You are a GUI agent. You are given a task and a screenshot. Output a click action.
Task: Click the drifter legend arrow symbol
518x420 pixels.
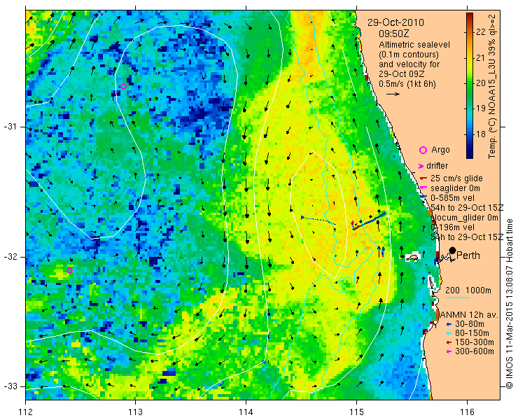click(421, 166)
